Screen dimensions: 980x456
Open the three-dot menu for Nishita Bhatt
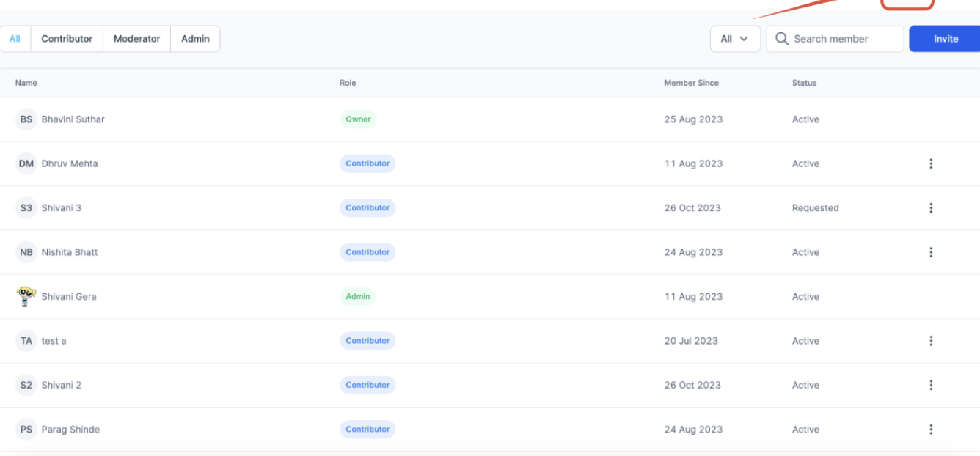point(931,252)
